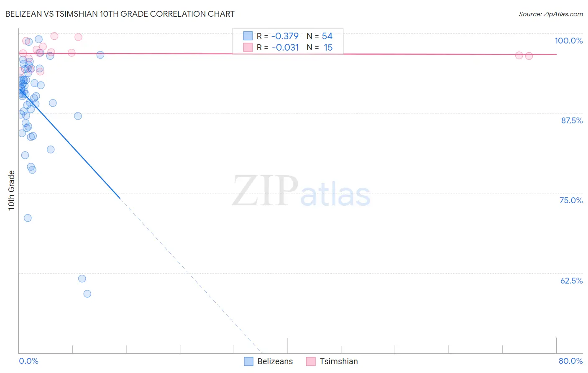Click the pink swatch beside R = -0.031
Viewport: 588px width, 373px height.
point(248,47)
